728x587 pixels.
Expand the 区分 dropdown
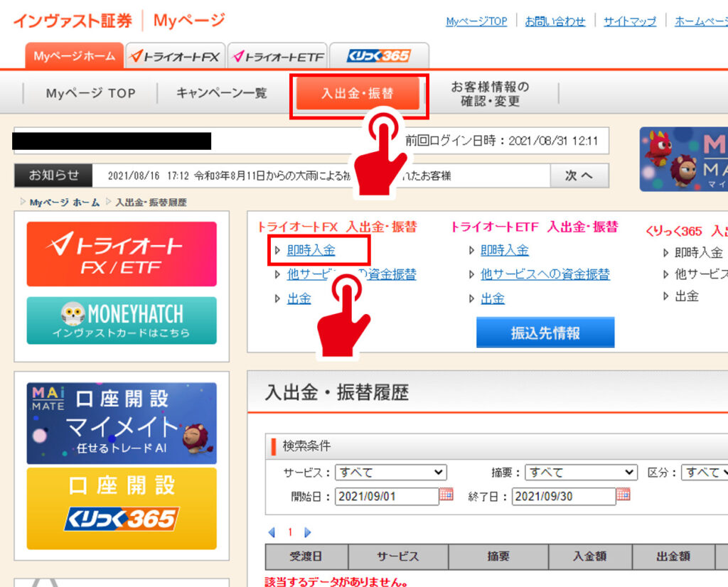point(705,473)
